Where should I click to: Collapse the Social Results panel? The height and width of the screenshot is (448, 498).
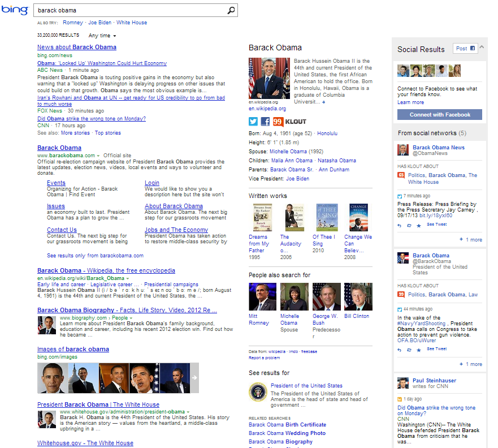pyautogui.click(x=481, y=48)
